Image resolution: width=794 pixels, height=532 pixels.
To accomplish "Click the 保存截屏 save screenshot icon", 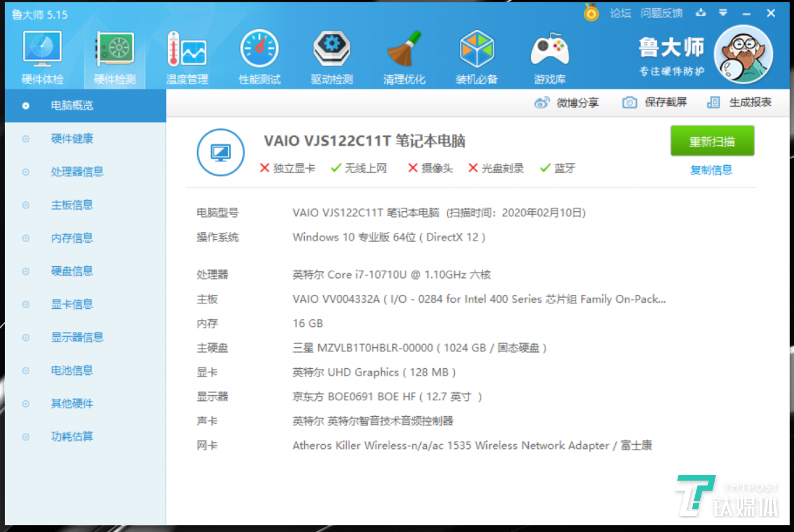I will [x=629, y=103].
